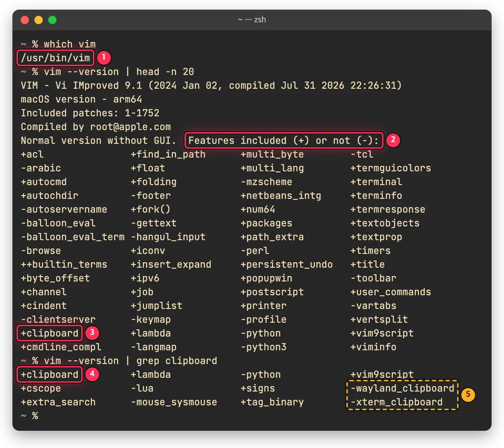
Task: Click the '+extra_search' entry
Action: tap(58, 402)
